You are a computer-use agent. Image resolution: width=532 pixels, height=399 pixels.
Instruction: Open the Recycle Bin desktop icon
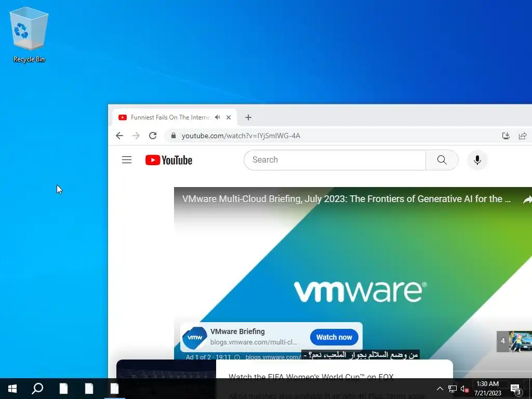click(x=29, y=35)
